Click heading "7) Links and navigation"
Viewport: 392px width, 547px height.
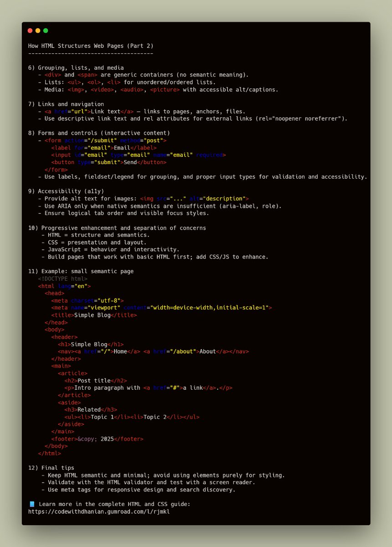(66, 104)
